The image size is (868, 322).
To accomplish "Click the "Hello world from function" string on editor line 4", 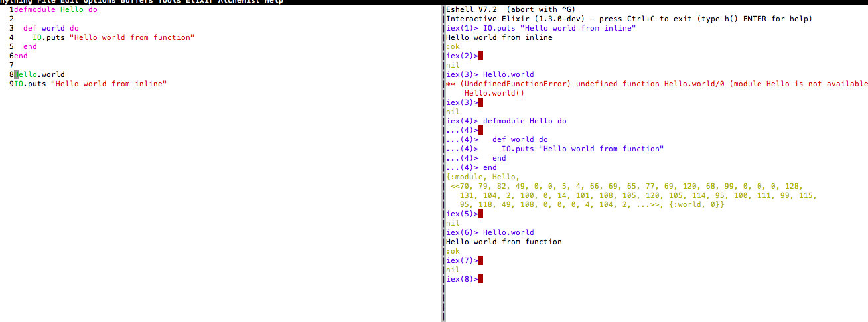I will click(132, 38).
